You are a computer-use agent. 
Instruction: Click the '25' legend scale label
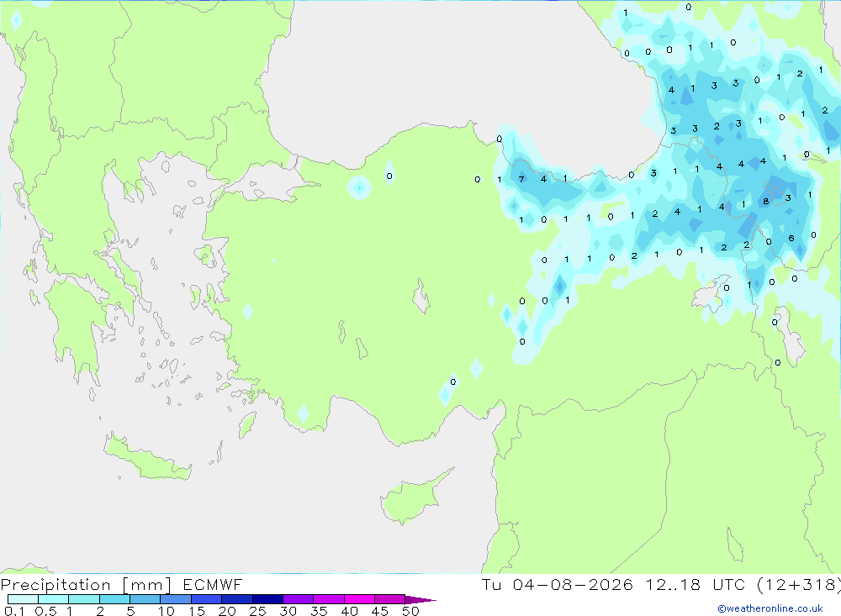tap(257, 611)
